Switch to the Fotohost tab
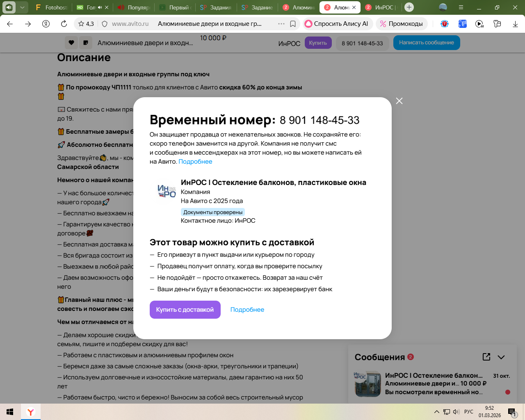The height and width of the screenshot is (420, 525). click(51, 7)
